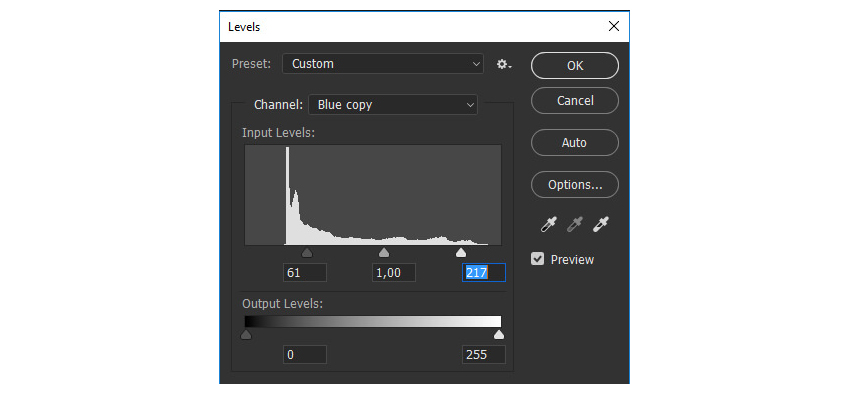This screenshot has width=850, height=394.
Task: Confirm with the OK button
Action: point(575,66)
